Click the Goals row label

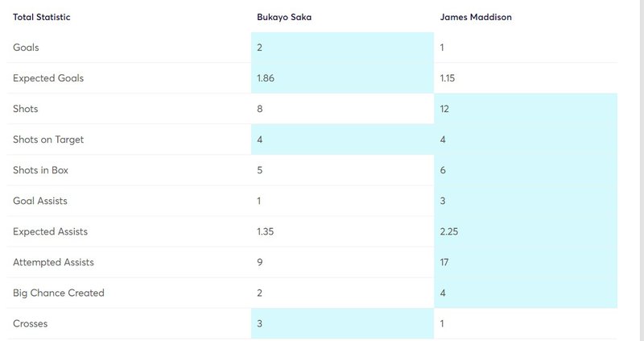[26, 48]
